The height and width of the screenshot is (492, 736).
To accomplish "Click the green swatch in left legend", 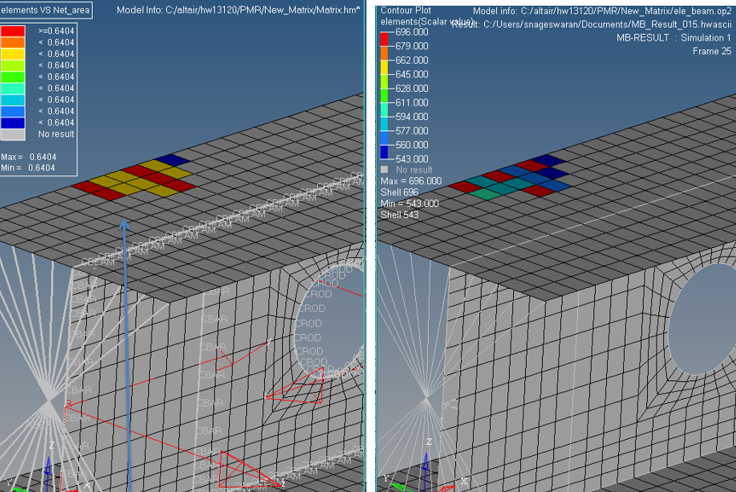I will pos(13,76).
